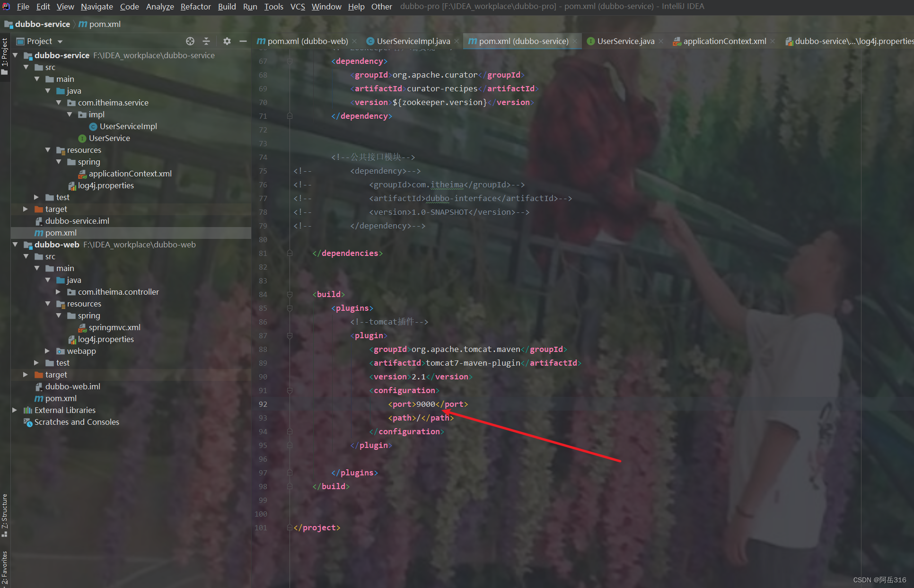Select applicationContext.xml in project tree
Viewport: 914px width, 588px height.
[x=130, y=174]
